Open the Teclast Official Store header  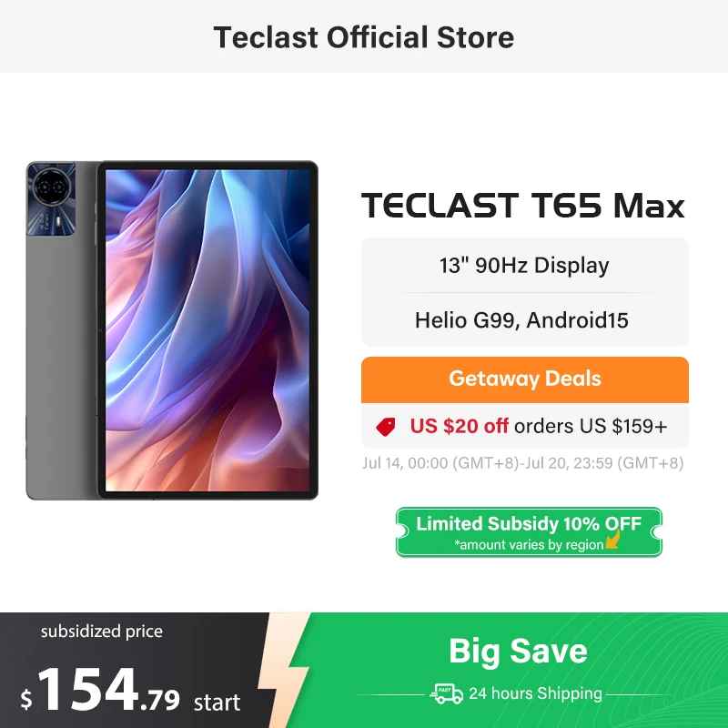pyautogui.click(x=363, y=37)
